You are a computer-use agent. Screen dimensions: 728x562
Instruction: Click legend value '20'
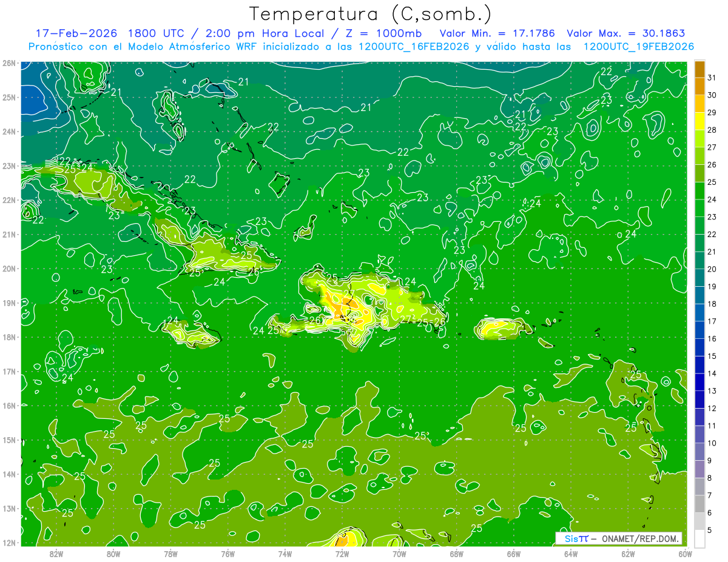coord(712,269)
